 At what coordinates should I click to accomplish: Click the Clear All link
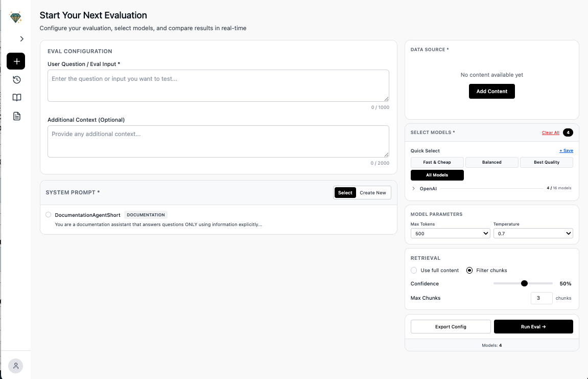point(550,132)
